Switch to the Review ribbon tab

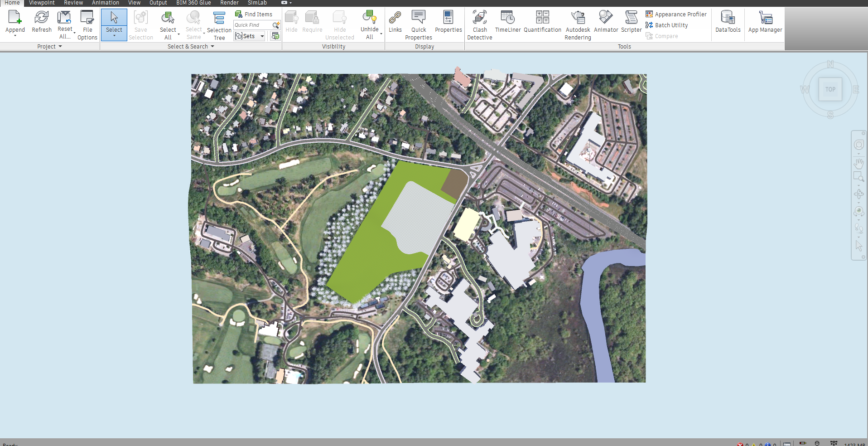(x=73, y=3)
